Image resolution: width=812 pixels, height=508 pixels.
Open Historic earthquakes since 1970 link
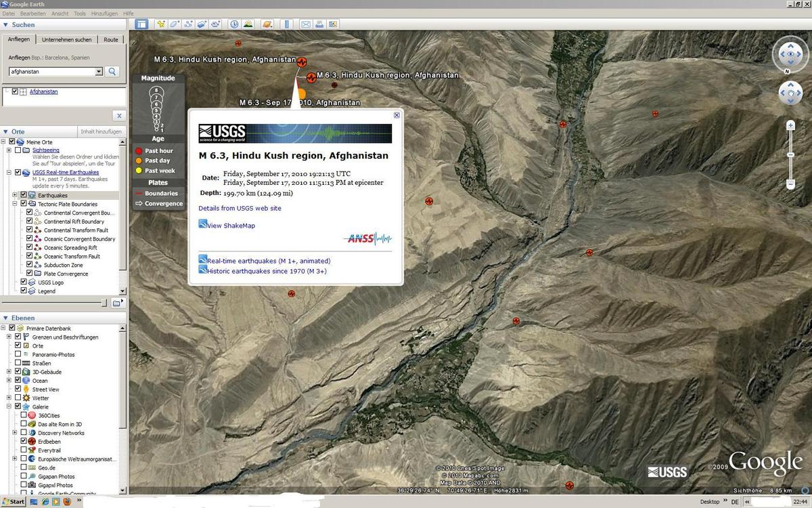coord(267,271)
